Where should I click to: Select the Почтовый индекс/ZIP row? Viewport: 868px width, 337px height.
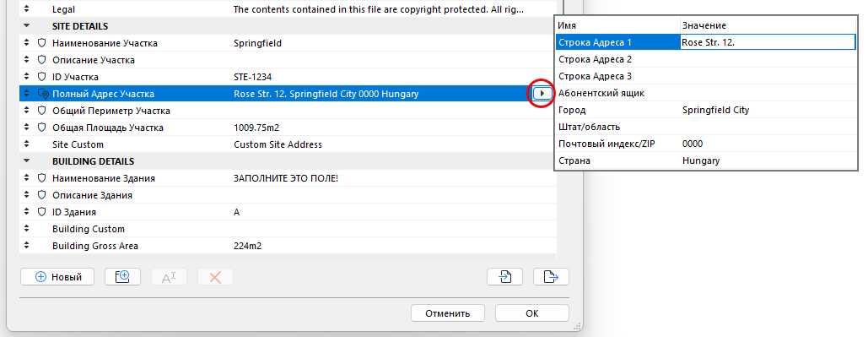click(x=706, y=144)
